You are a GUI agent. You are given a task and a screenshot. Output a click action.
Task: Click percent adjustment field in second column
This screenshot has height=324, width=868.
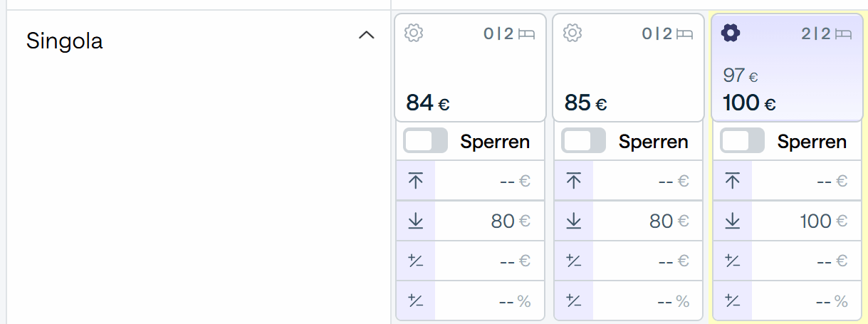point(647,301)
